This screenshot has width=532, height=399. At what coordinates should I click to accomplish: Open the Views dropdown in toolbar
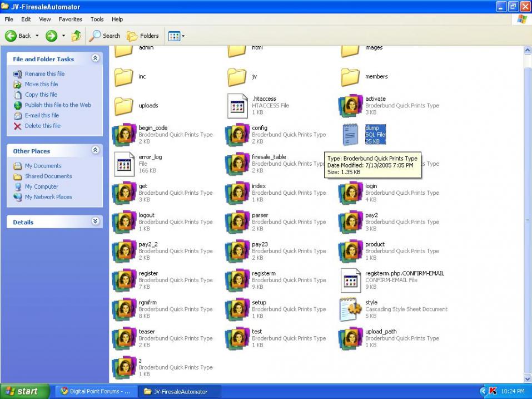tap(176, 36)
